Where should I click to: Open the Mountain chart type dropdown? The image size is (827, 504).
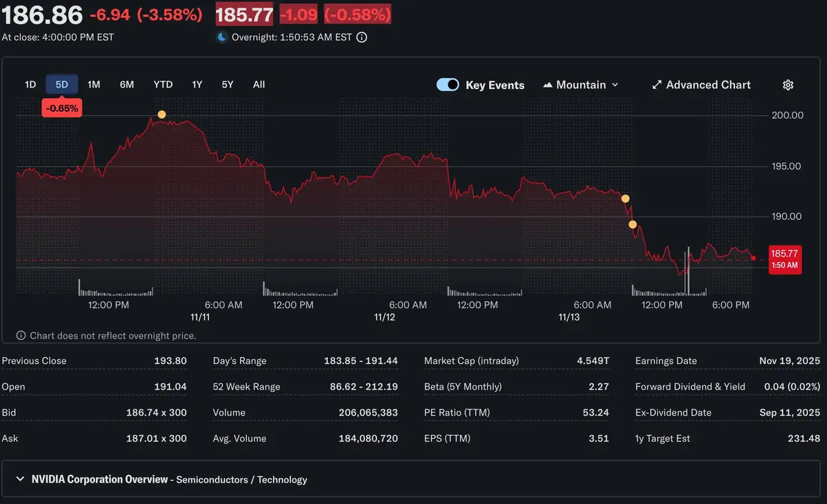point(581,85)
